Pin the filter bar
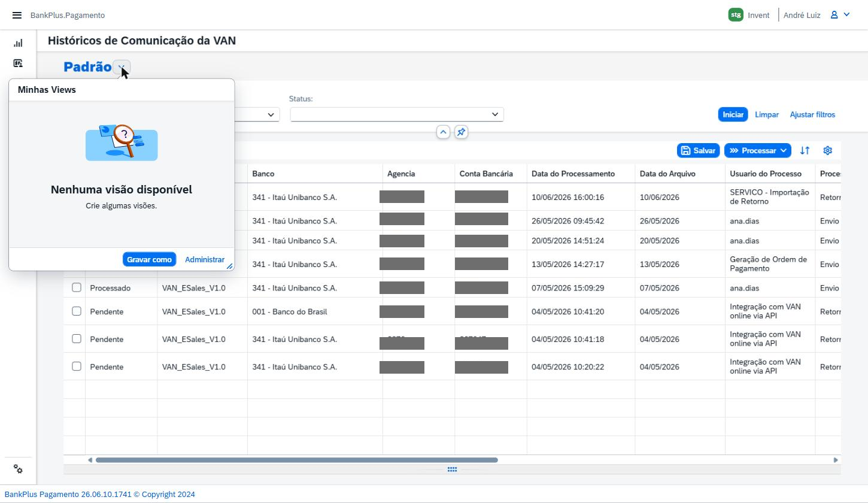 [x=461, y=132]
